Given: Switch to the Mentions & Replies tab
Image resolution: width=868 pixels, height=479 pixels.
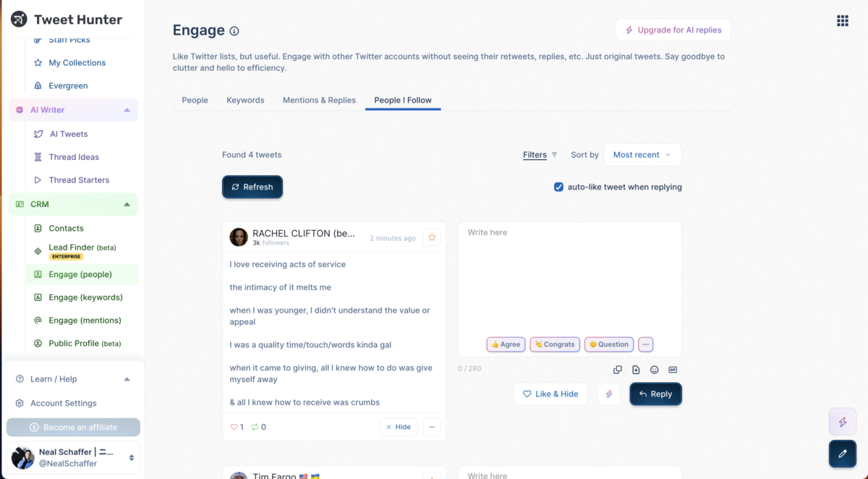Looking at the screenshot, I should [x=319, y=100].
